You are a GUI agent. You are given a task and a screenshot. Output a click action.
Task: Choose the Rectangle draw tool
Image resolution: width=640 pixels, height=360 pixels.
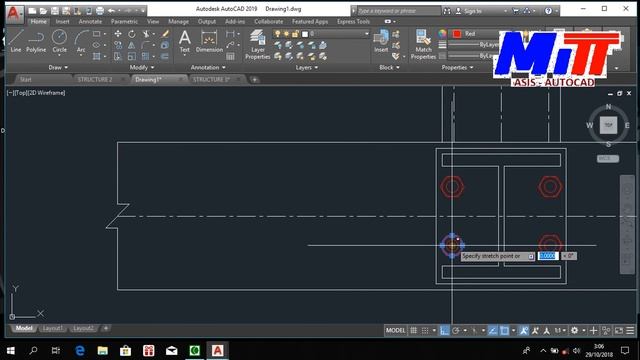96,34
